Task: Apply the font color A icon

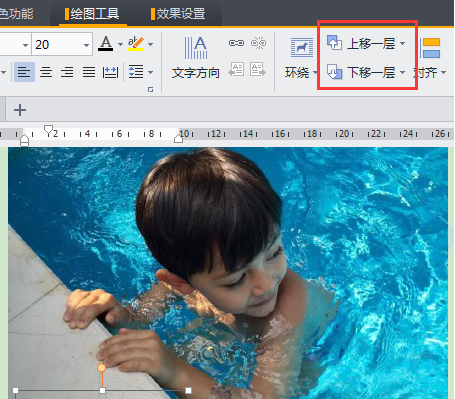Action: click(x=106, y=44)
